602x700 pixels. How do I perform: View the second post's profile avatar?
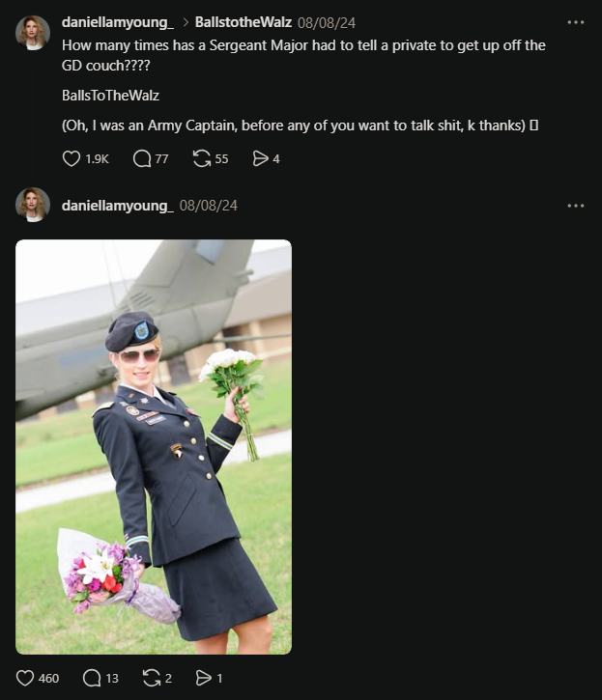click(33, 205)
